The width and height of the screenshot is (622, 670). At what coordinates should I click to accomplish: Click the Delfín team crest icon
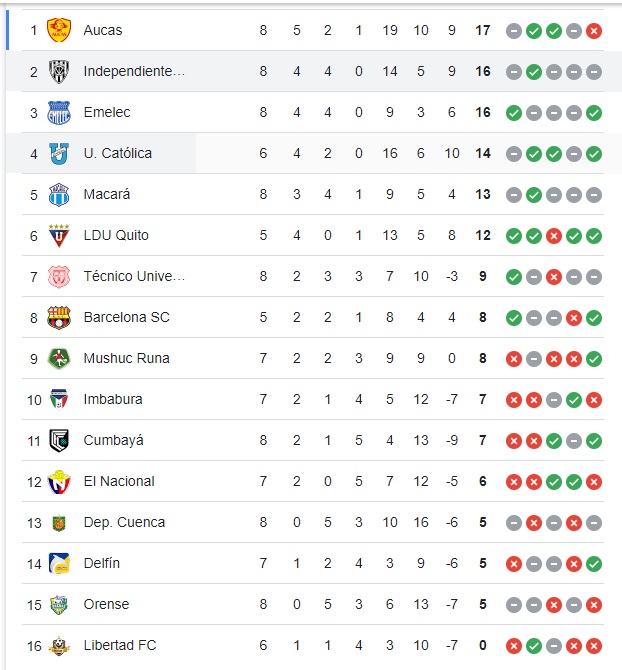pyautogui.click(x=59, y=563)
